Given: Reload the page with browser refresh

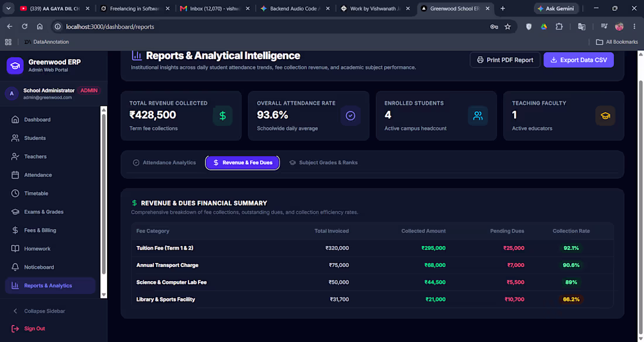Looking at the screenshot, I should point(25,27).
